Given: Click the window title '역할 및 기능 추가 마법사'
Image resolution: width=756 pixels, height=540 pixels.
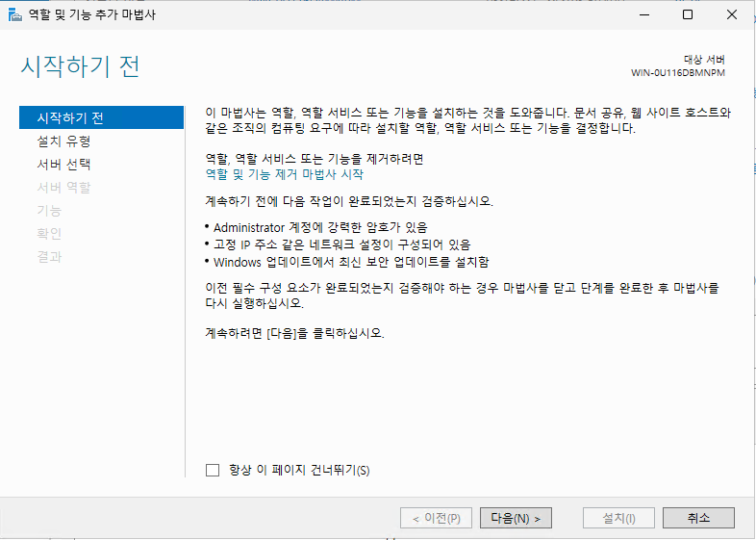Looking at the screenshot, I should (92, 15).
